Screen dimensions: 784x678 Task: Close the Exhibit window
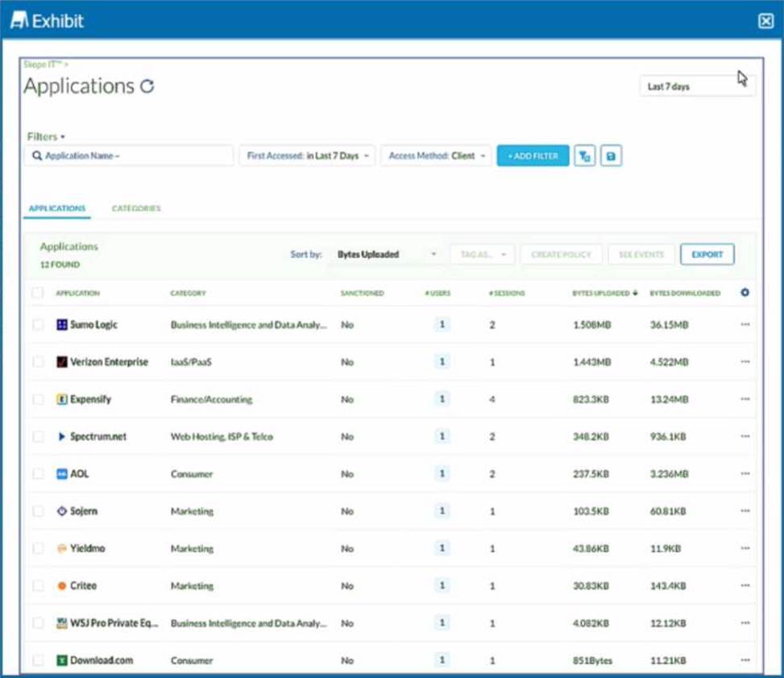[x=765, y=21]
